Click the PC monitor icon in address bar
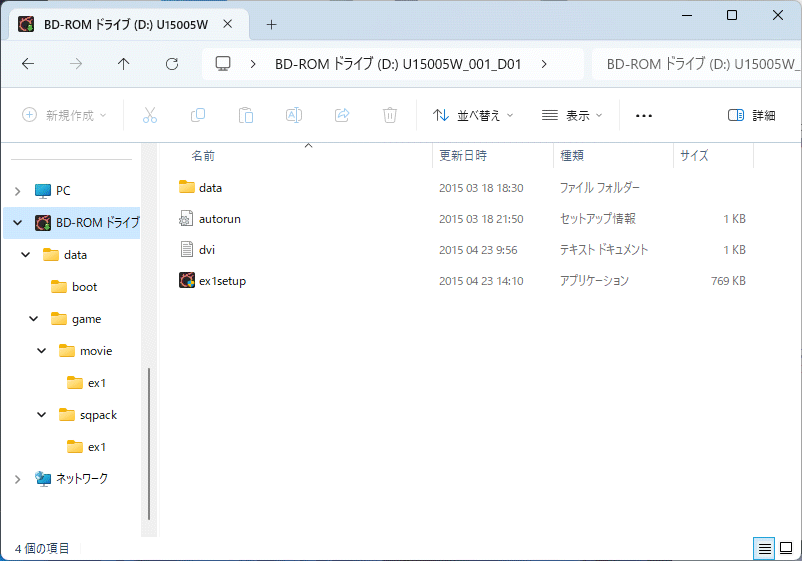Image resolution: width=802 pixels, height=561 pixels. [x=223, y=64]
